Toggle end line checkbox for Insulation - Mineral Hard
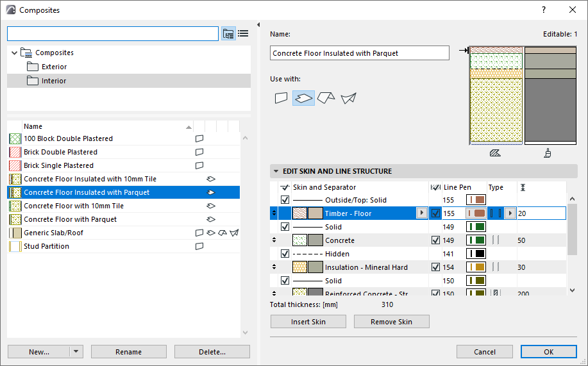Screen dimensions: 588x366 [x=435, y=267]
